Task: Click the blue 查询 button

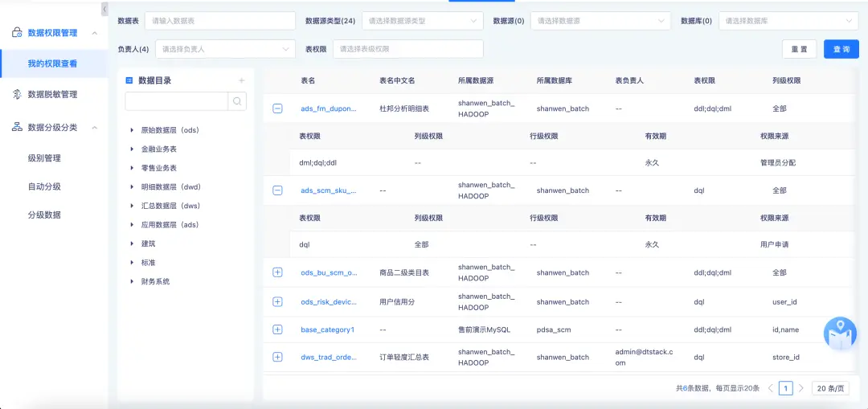Action: 841,49
